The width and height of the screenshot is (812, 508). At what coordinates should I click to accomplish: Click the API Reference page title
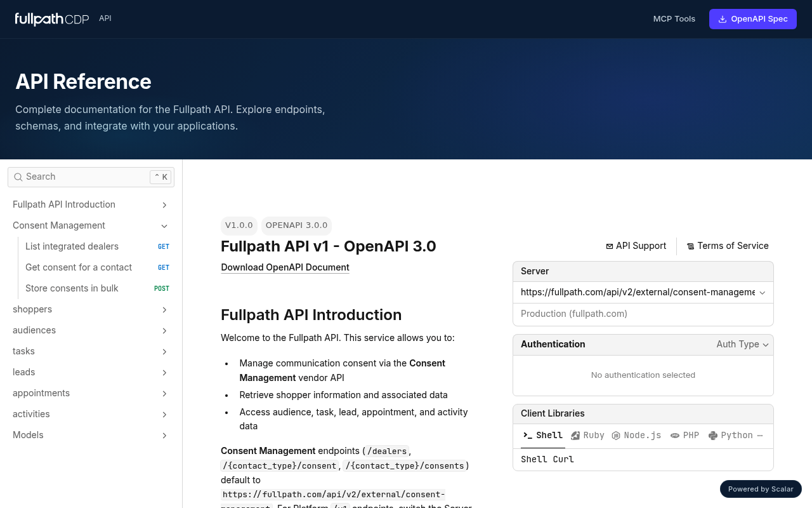[x=83, y=82]
